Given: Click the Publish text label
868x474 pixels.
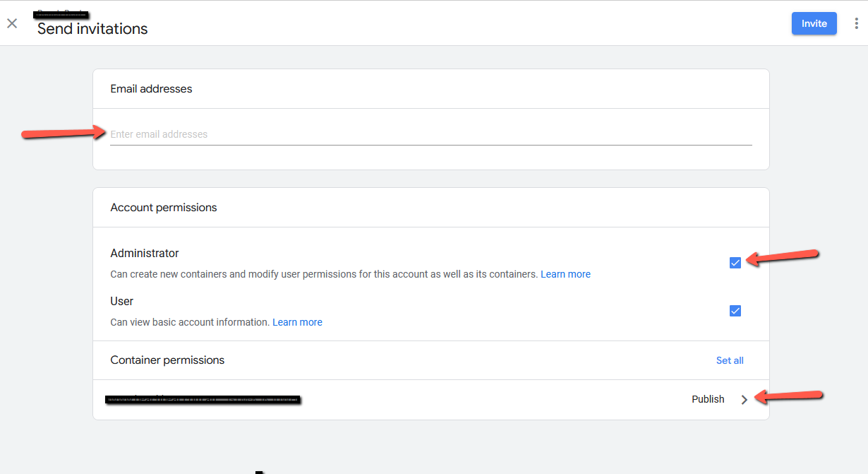Looking at the screenshot, I should tap(708, 399).
